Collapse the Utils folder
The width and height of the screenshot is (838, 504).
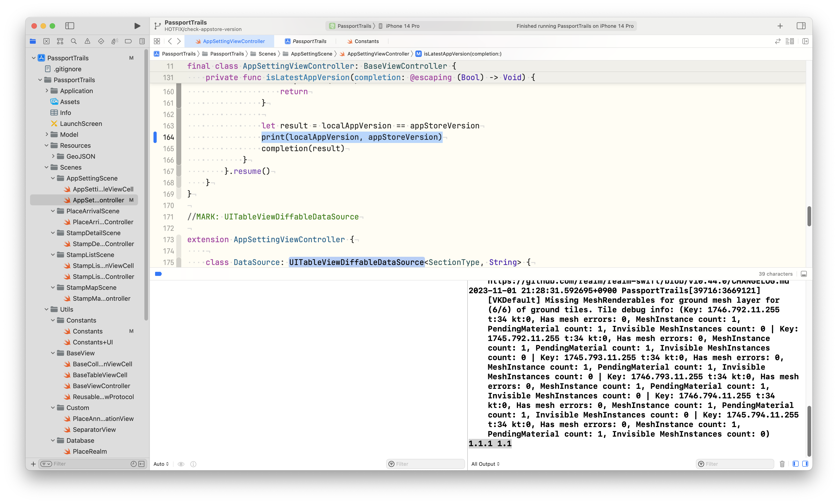click(46, 309)
